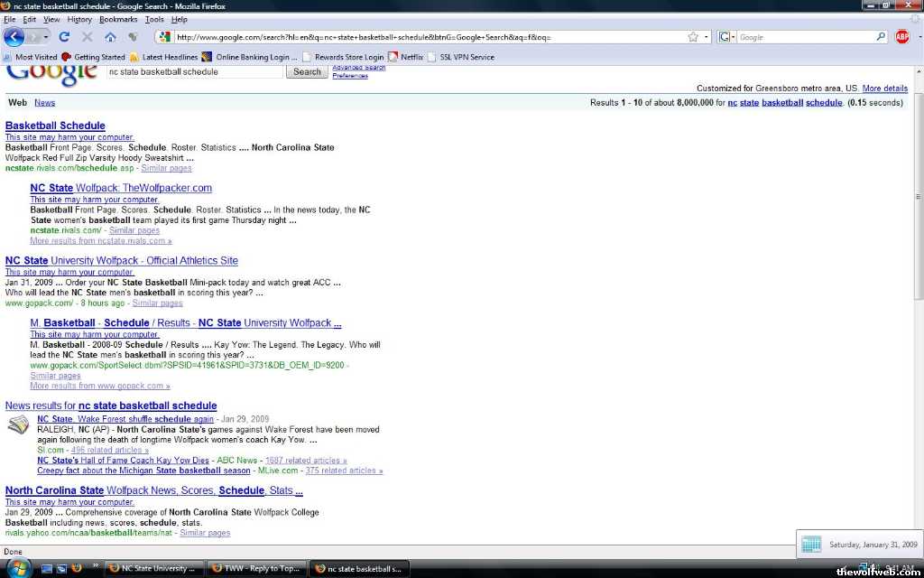The image size is (924, 578).
Task: Go to Home using the house icon
Action: pyautogui.click(x=110, y=37)
